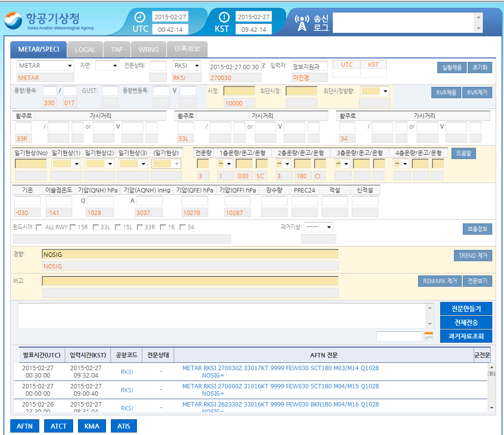504x435 pixels.
Task: Click the 비고 remark input field
Action: [190, 281]
